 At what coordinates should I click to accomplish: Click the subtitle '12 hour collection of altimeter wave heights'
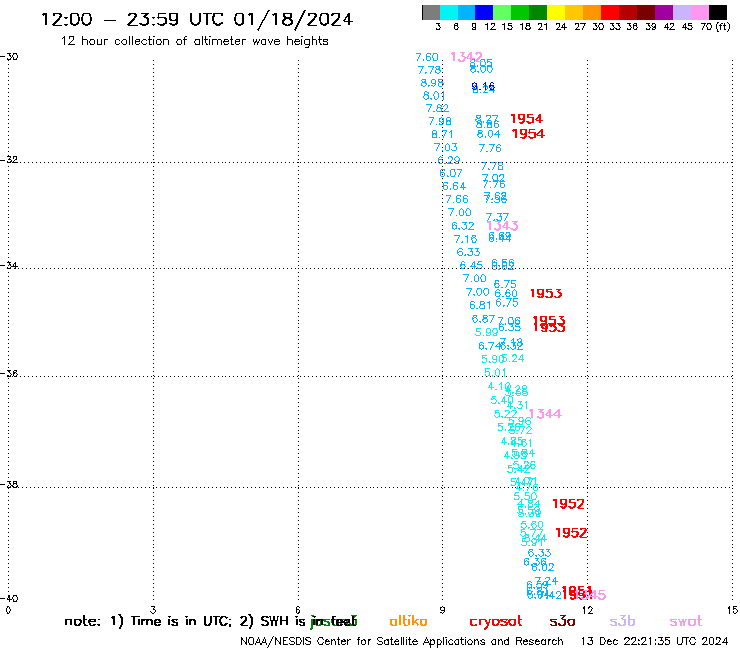(194, 41)
